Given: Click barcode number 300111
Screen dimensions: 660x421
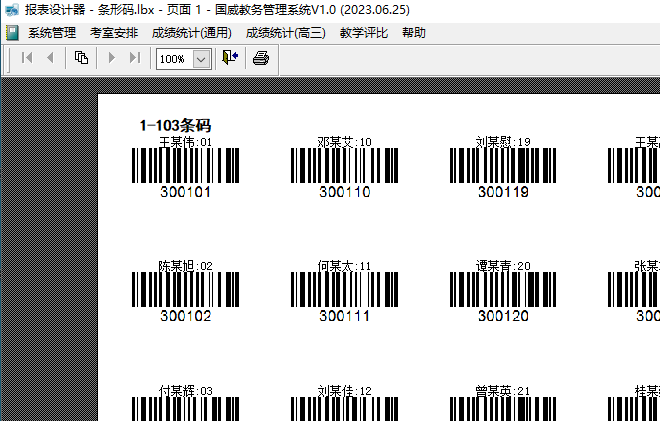Looking at the screenshot, I should [x=344, y=316].
